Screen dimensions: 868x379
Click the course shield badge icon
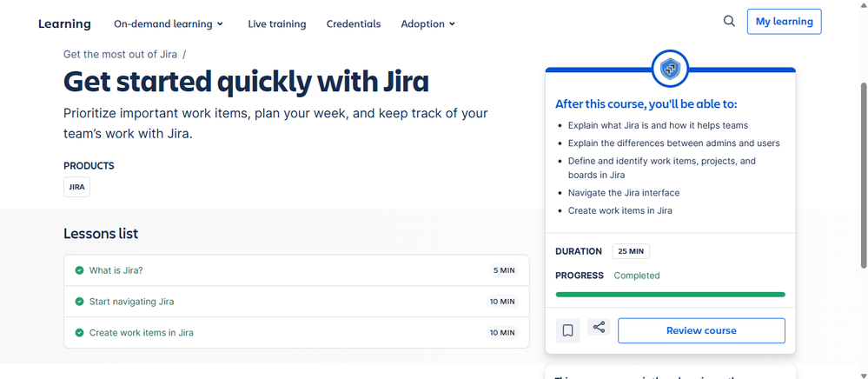point(670,69)
